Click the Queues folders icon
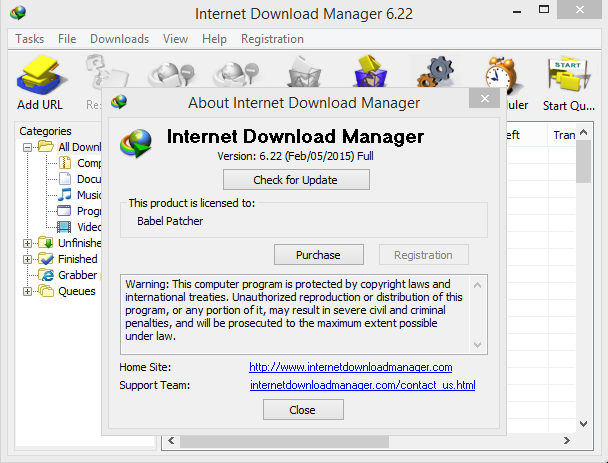The image size is (608, 463). [46, 290]
